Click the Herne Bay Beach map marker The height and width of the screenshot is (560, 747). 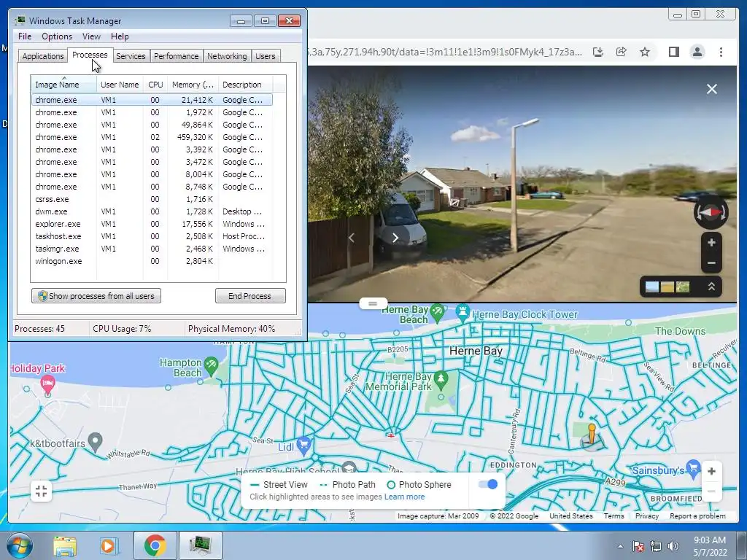coord(437,313)
